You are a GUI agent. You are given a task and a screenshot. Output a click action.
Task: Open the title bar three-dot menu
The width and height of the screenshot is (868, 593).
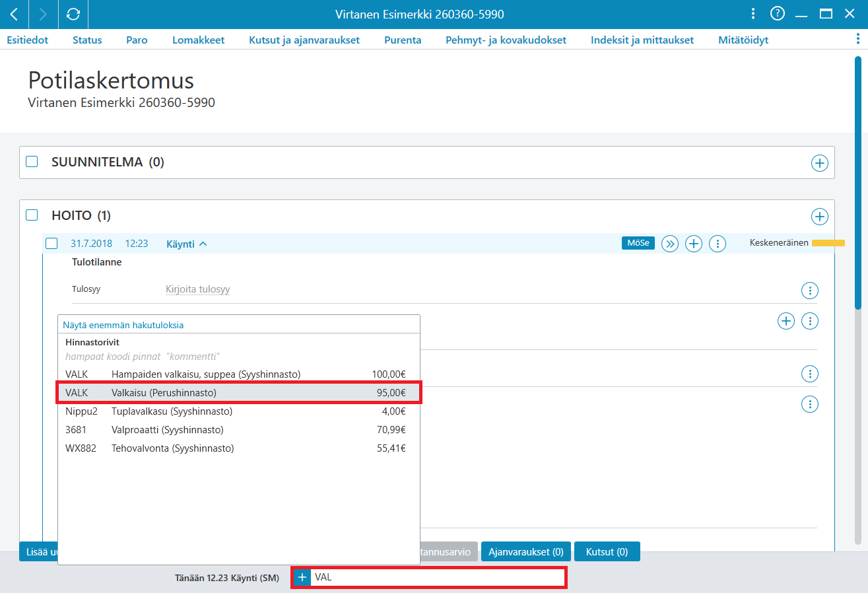pyautogui.click(x=754, y=14)
